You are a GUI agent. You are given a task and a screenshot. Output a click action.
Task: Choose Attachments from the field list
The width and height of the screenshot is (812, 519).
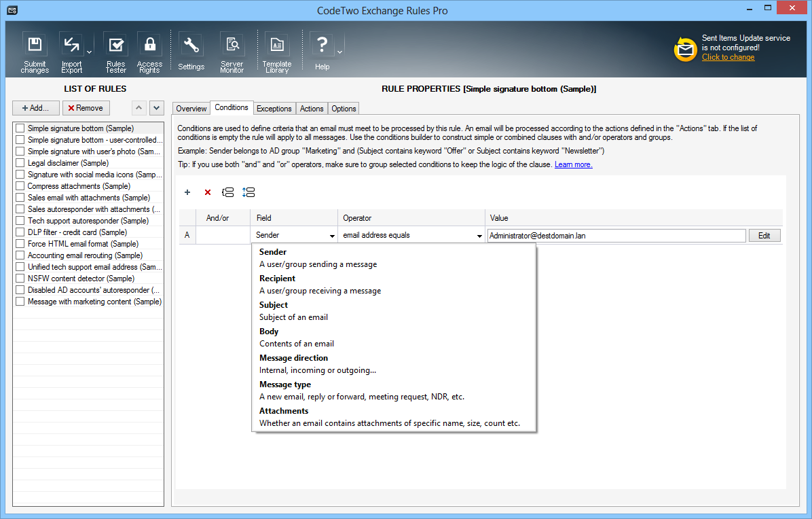pos(394,416)
